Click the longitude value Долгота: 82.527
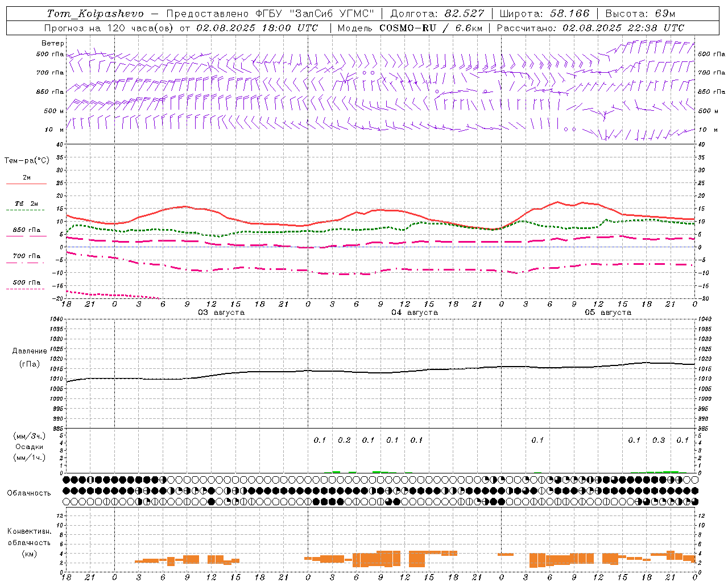Screen dimensions: 728x582 tap(437, 14)
